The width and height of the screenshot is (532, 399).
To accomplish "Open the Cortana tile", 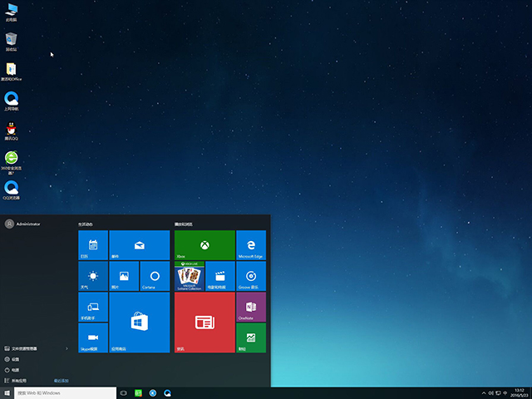I will tap(155, 276).
